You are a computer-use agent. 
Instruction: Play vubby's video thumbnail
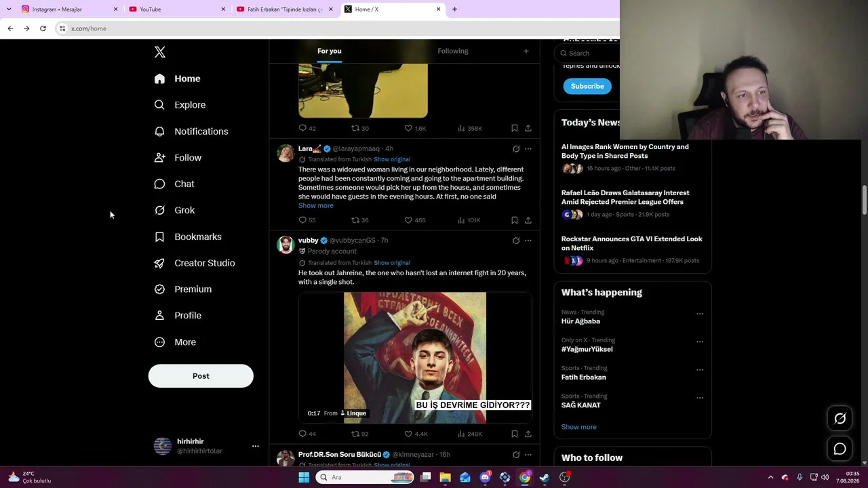pyautogui.click(x=415, y=358)
